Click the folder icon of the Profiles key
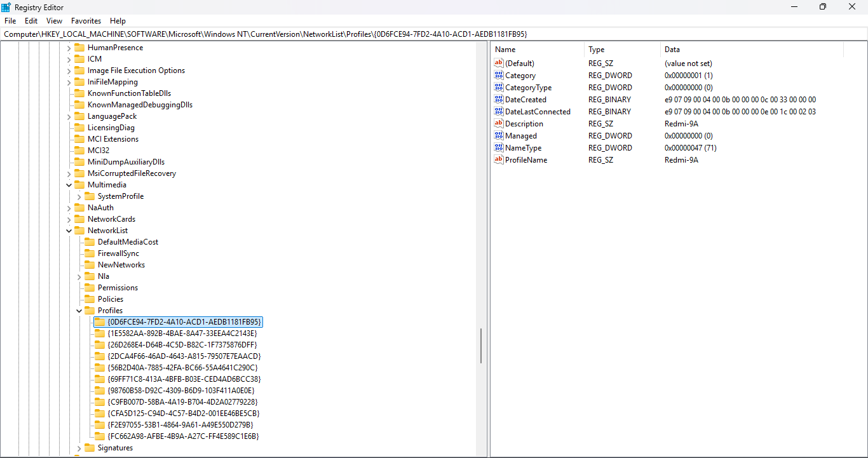The height and width of the screenshot is (458, 868). coord(90,311)
